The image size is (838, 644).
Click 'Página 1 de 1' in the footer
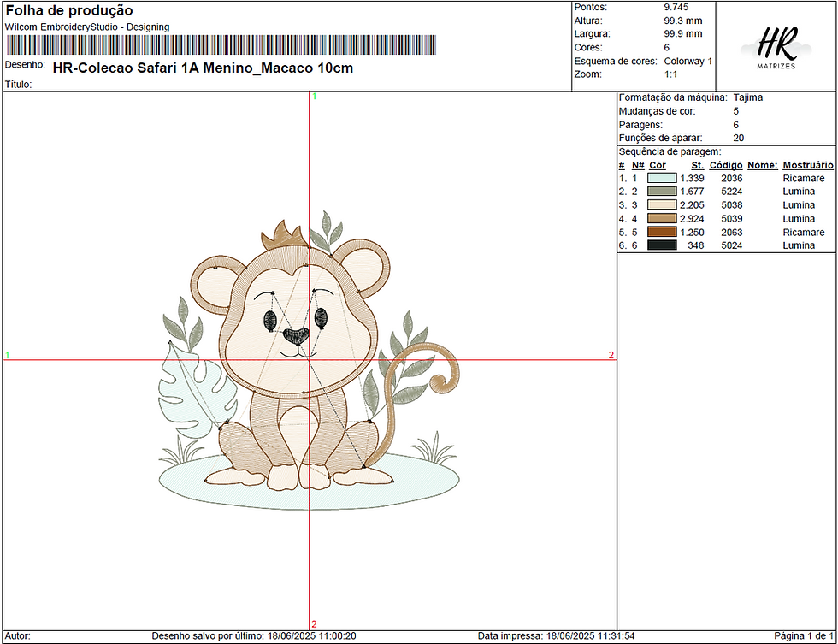pos(804,636)
